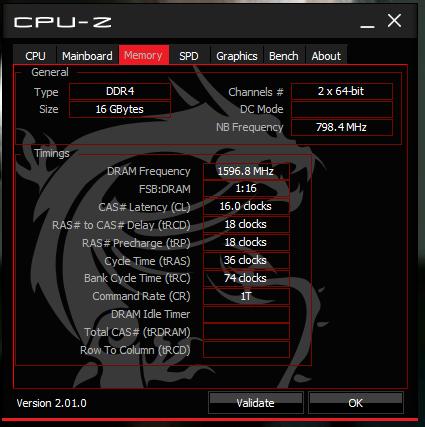Click the CAS# Latency 16.0 clocks field
The width and height of the screenshot is (425, 427).
pos(246,206)
